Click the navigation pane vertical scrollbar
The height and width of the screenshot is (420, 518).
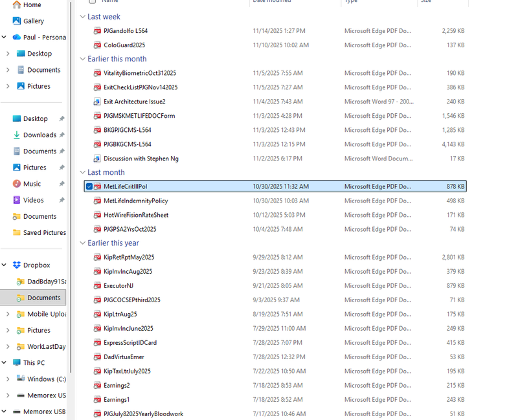pos(70,187)
